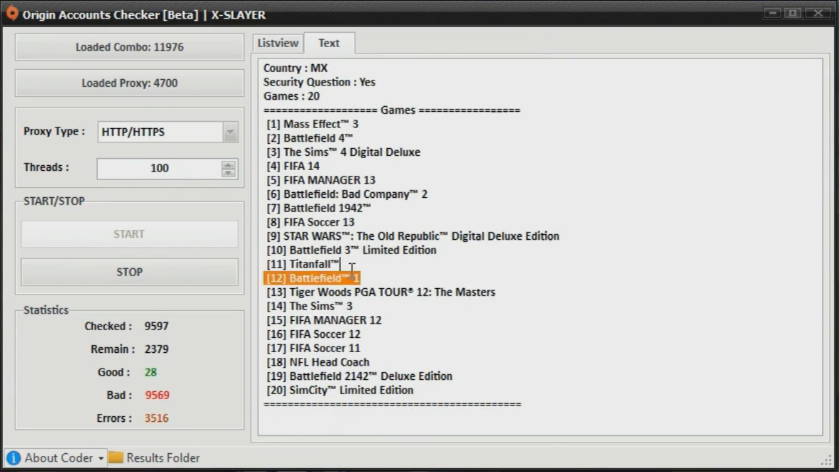Close the Origin Accounts Checker window
839x472 pixels.
816,13
